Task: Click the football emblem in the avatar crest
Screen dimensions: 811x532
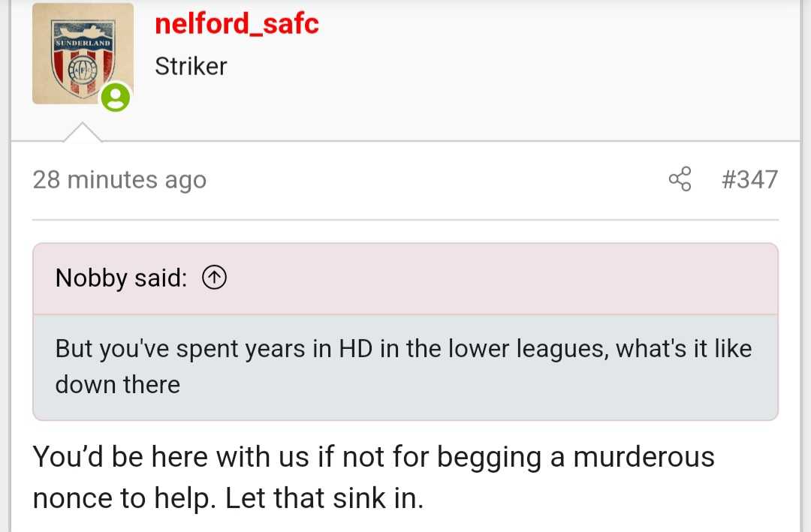Action: pos(83,69)
